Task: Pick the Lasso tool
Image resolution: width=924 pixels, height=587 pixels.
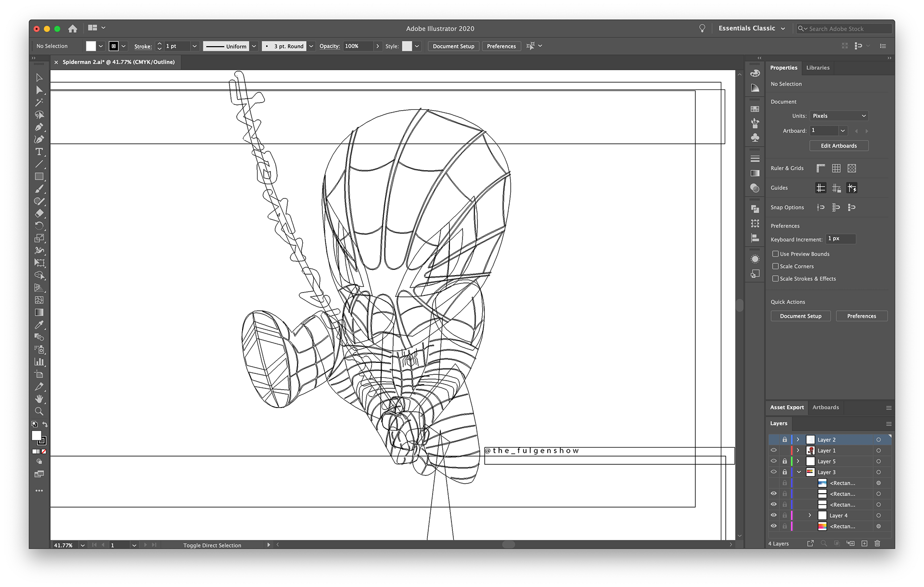Action: coord(39,115)
